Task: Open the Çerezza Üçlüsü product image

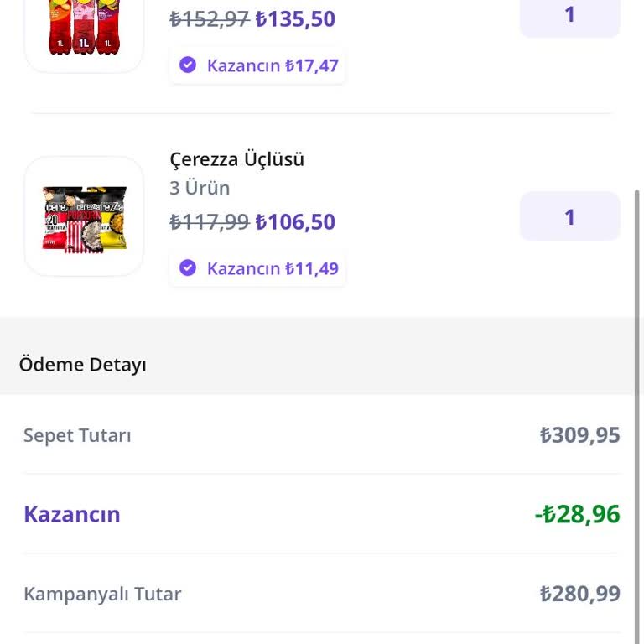Action: tap(84, 216)
